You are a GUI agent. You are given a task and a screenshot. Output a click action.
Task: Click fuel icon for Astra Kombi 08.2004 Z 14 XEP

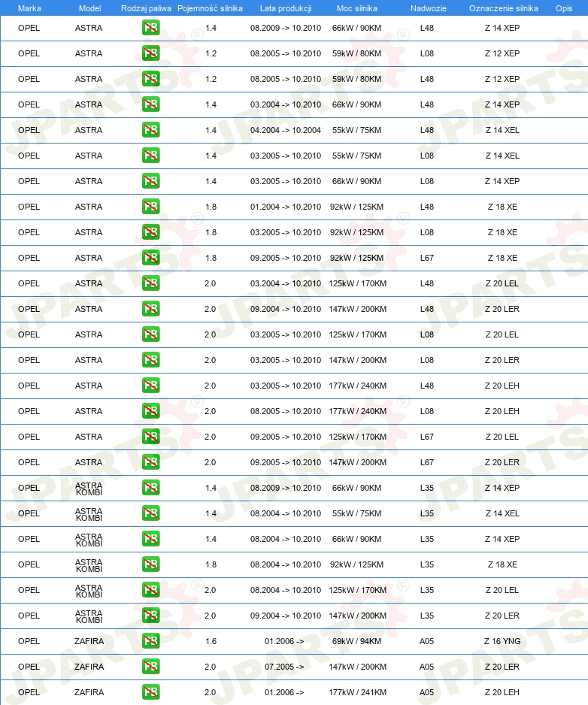pos(150,539)
